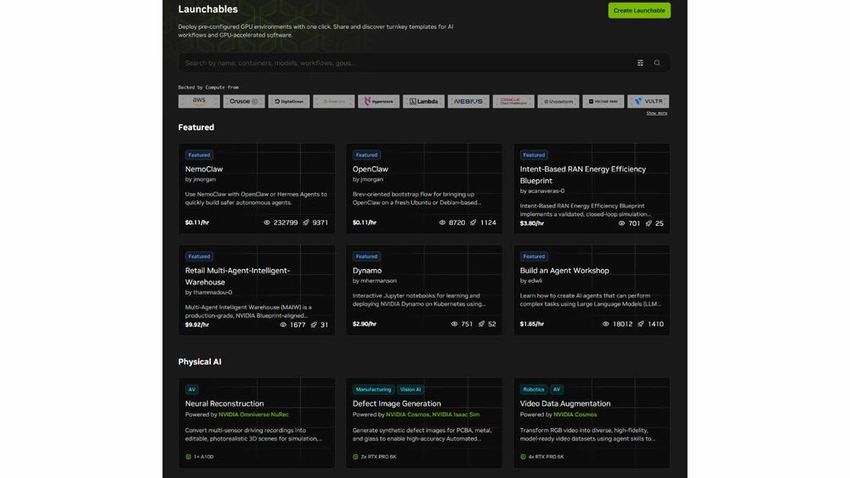850x478 pixels.
Task: Click the search magnifier icon
Action: [657, 63]
